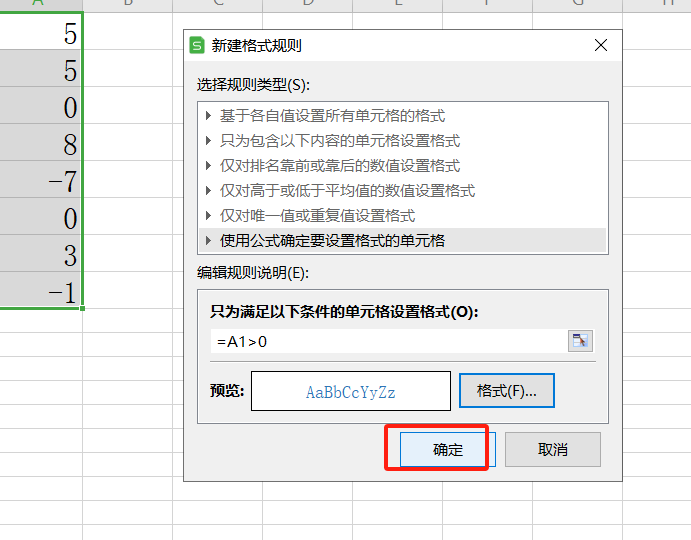The width and height of the screenshot is (691, 540).
Task: Select rule 基于各自值设置所有单元格的格式
Action: coord(402,116)
